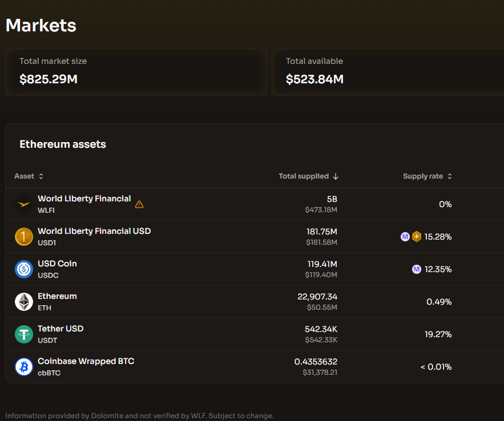The image size is (504, 421).
Task: Open the USD Coin market details
Action: click(255, 269)
